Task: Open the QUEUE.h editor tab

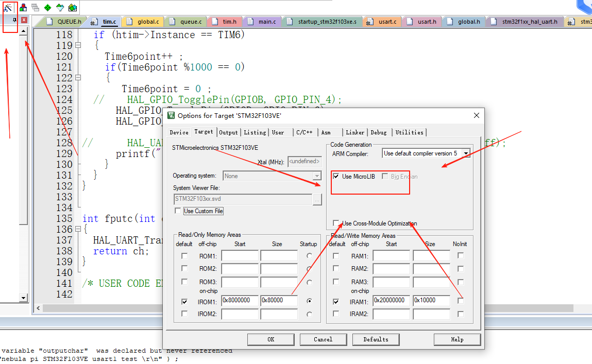Action: [x=64, y=22]
